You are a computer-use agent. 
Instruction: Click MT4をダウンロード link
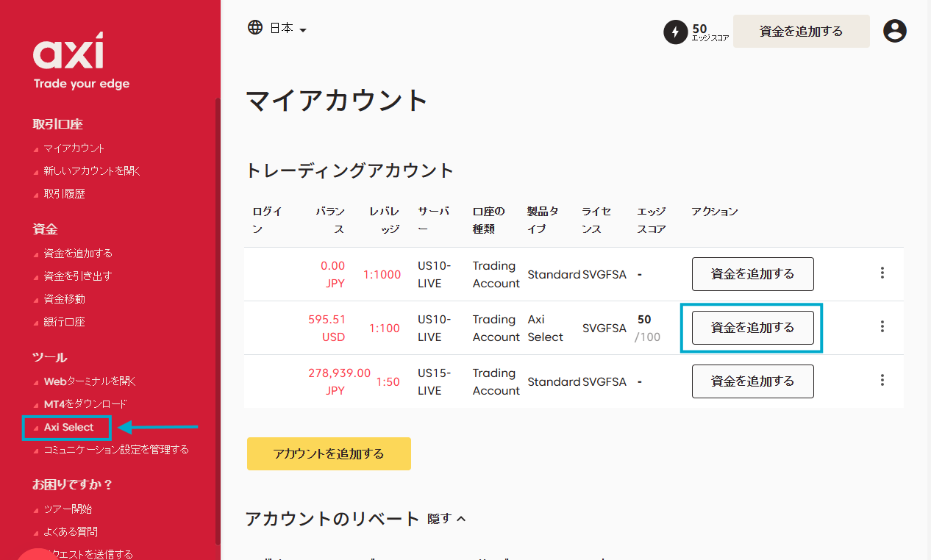pos(85,404)
